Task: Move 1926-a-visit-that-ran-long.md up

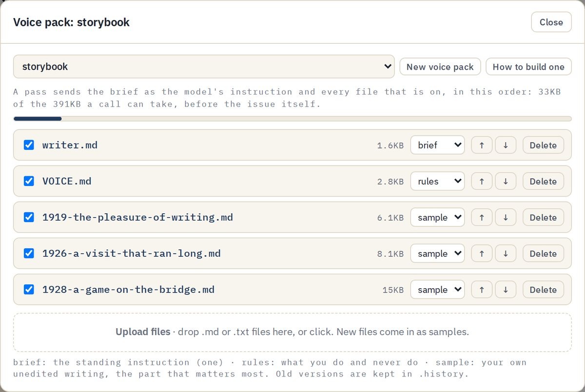Action: coord(482,253)
